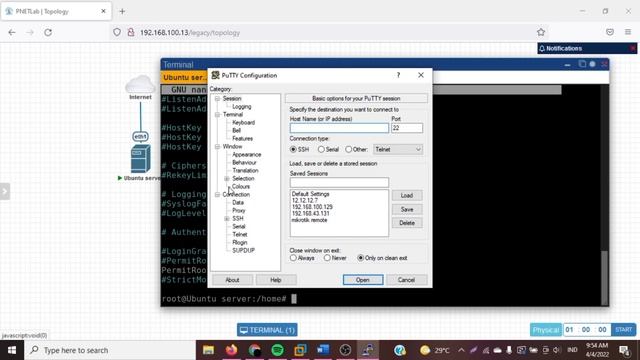Expand the Selection tree node
Screen dimensions: 640x360
[227, 178]
